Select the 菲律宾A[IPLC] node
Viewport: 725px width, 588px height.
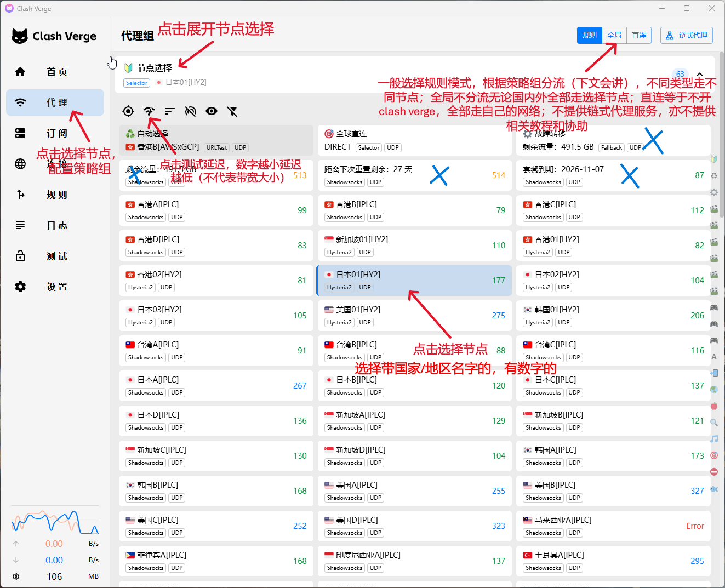pyautogui.click(x=216, y=561)
